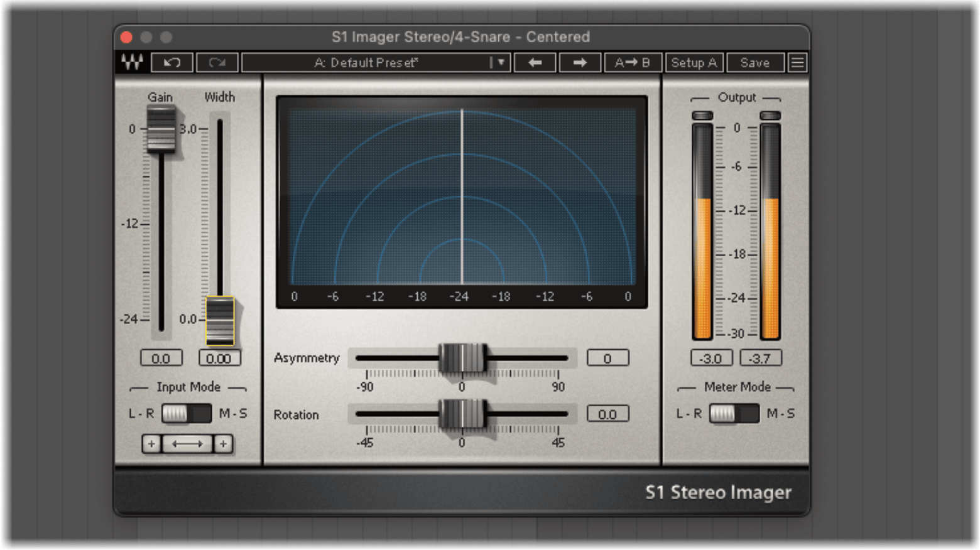Redo the last undone change
The image size is (980, 550).
(217, 63)
